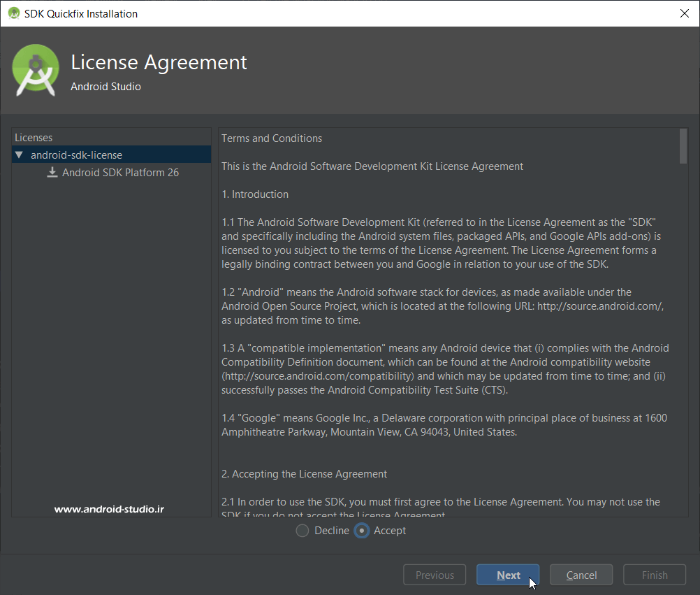Select the android-sdk-license tree row
This screenshot has width=700, height=595.
111,155
